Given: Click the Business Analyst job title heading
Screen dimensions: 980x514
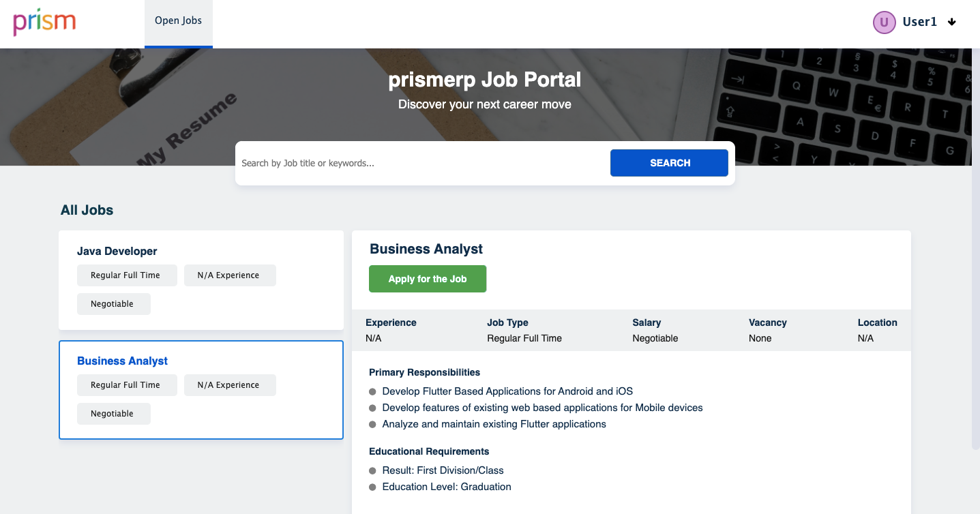Looking at the screenshot, I should tap(425, 249).
